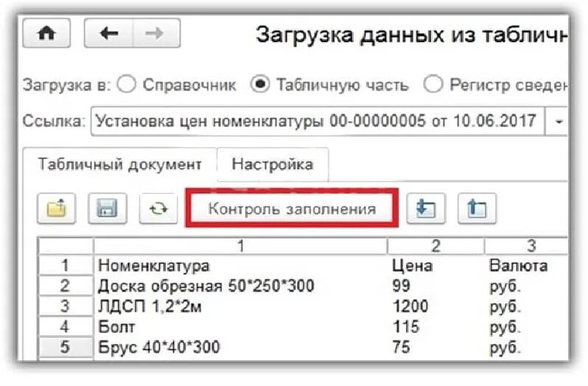Select the Справочник radio button
The height and width of the screenshot is (386, 588).
click(127, 84)
